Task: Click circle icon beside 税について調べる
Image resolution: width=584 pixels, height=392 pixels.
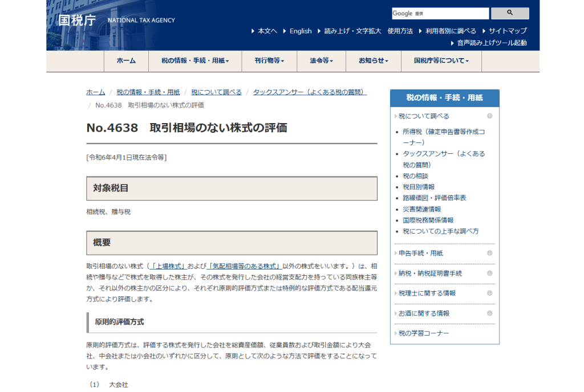Action: pyautogui.click(x=489, y=116)
